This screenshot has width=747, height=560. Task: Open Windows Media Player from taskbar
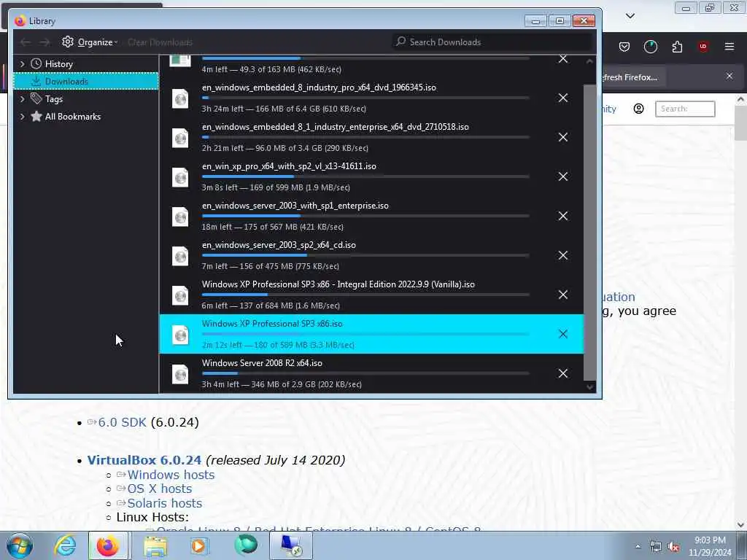pos(198,545)
